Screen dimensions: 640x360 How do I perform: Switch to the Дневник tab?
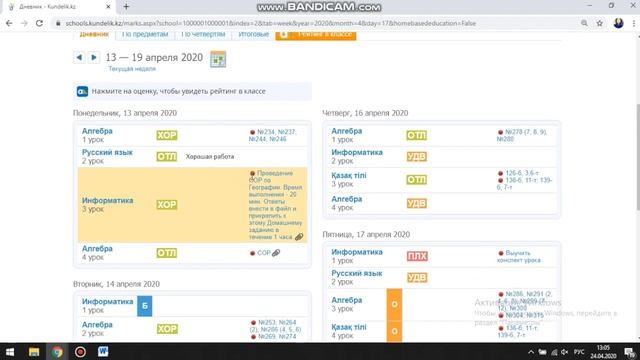tap(94, 34)
